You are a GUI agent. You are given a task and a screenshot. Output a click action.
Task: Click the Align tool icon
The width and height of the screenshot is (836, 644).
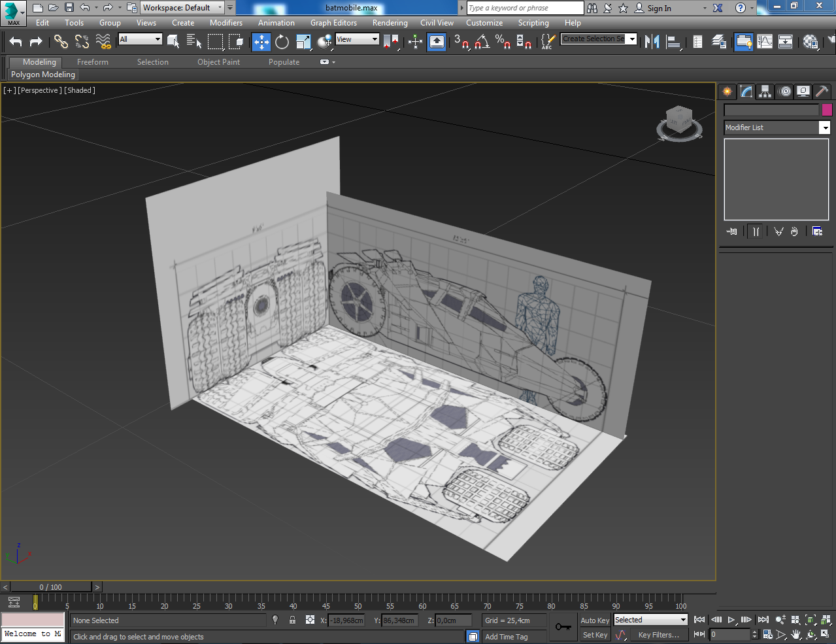click(x=673, y=42)
